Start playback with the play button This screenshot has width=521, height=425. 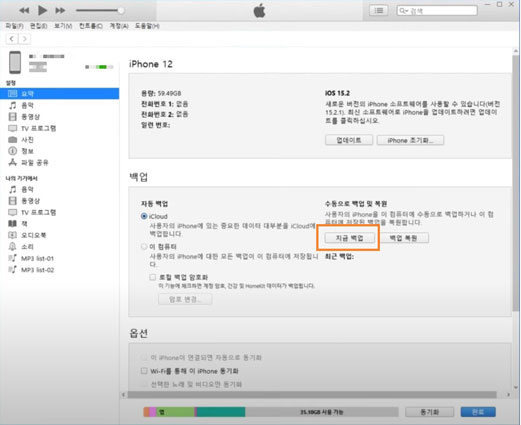[x=42, y=10]
